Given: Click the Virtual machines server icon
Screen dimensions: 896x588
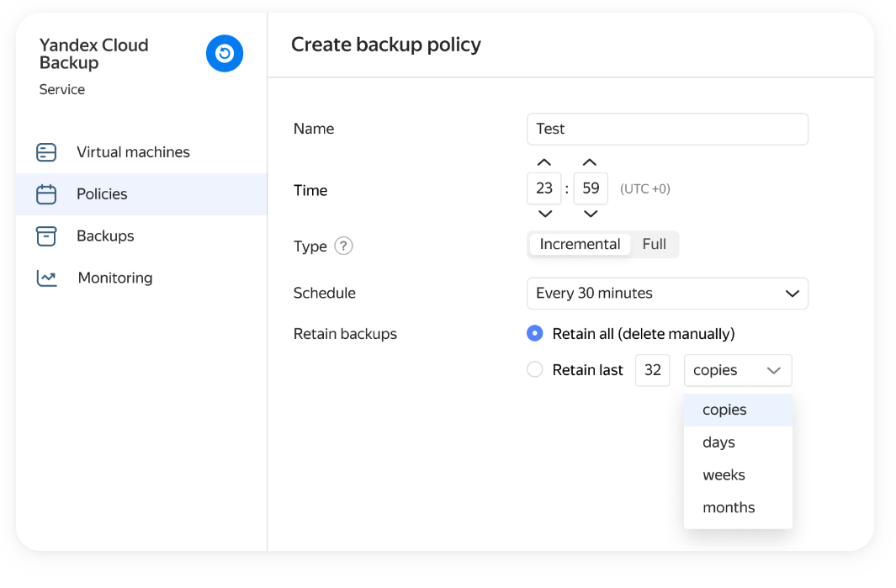Looking at the screenshot, I should (x=46, y=152).
